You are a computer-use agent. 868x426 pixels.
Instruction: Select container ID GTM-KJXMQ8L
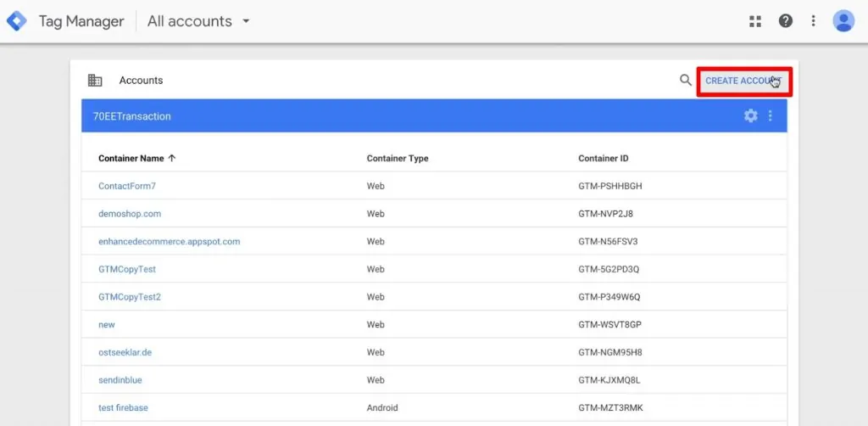609,380
